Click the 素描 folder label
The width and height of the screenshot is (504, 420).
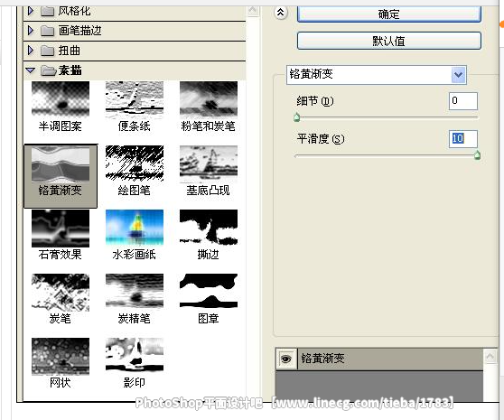tap(70, 70)
